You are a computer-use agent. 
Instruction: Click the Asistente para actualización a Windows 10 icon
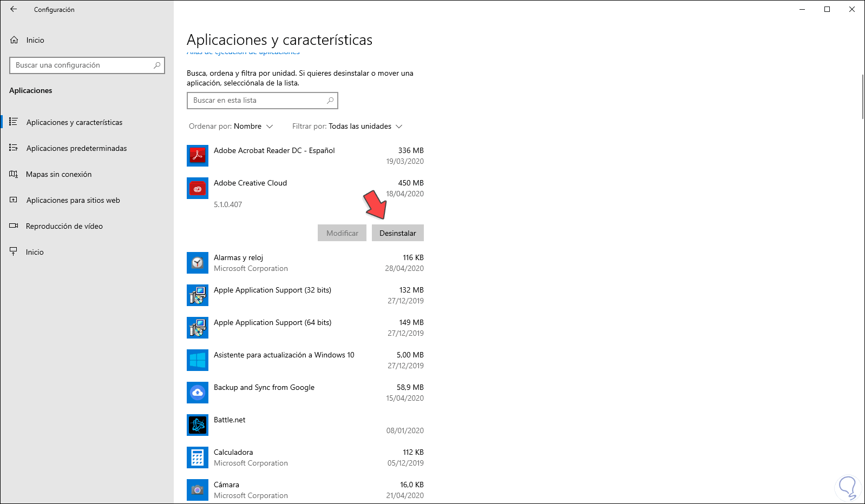198,360
